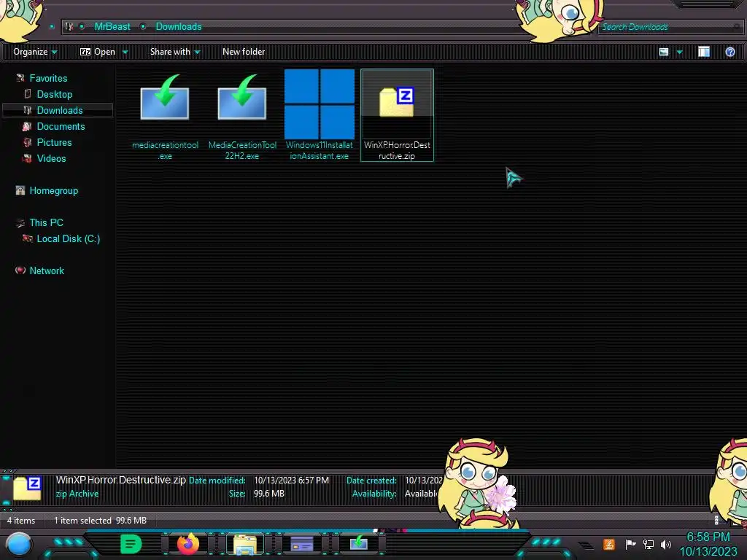Click the Homegroup sidebar icon
Screen dimensions: 747x560
click(x=20, y=191)
